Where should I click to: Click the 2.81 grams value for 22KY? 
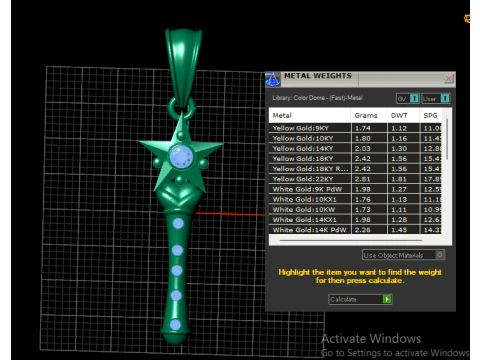363,179
